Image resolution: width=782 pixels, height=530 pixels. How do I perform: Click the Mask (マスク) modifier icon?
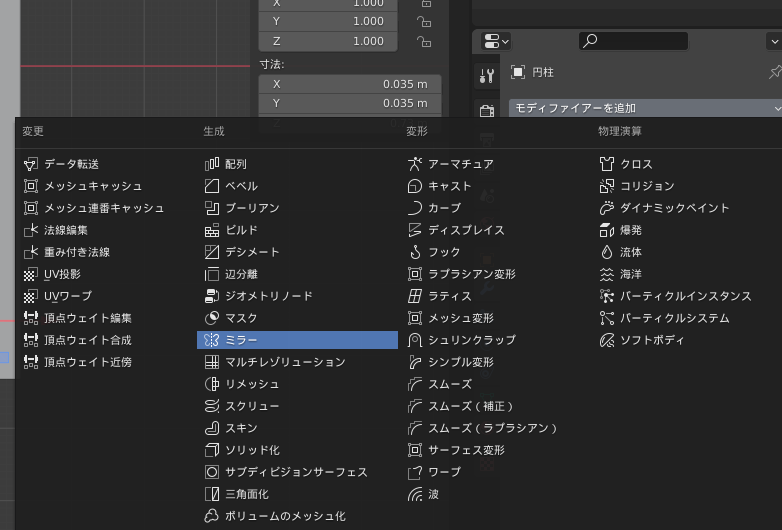tap(212, 318)
